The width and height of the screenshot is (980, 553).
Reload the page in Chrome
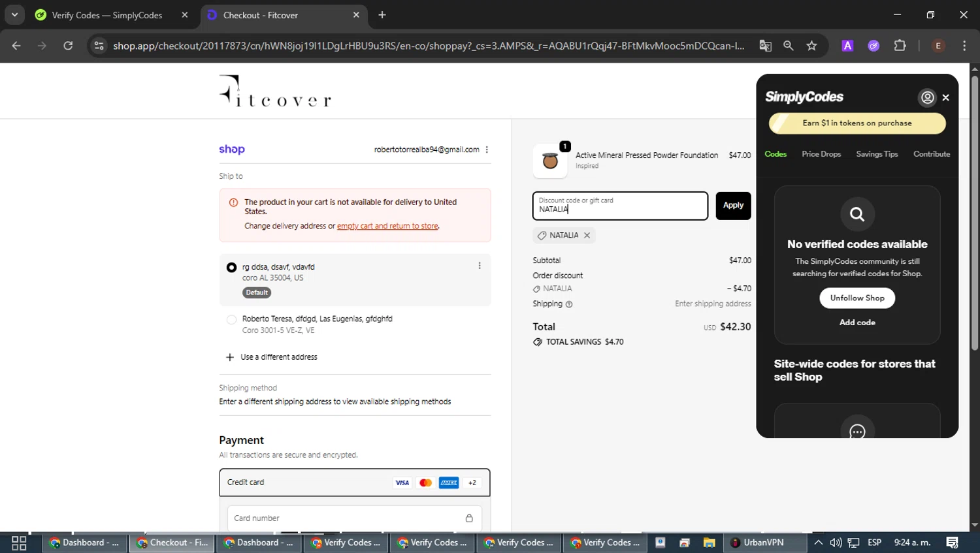click(68, 46)
